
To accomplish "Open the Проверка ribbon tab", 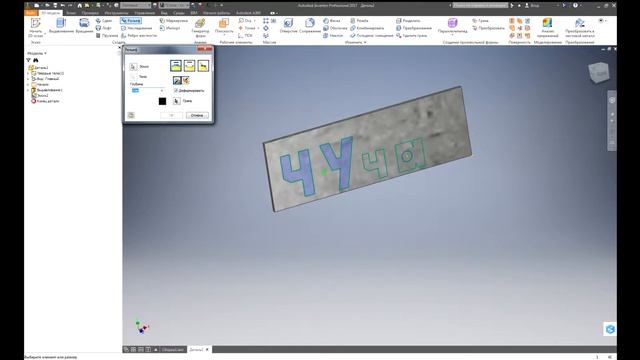I will [90, 13].
